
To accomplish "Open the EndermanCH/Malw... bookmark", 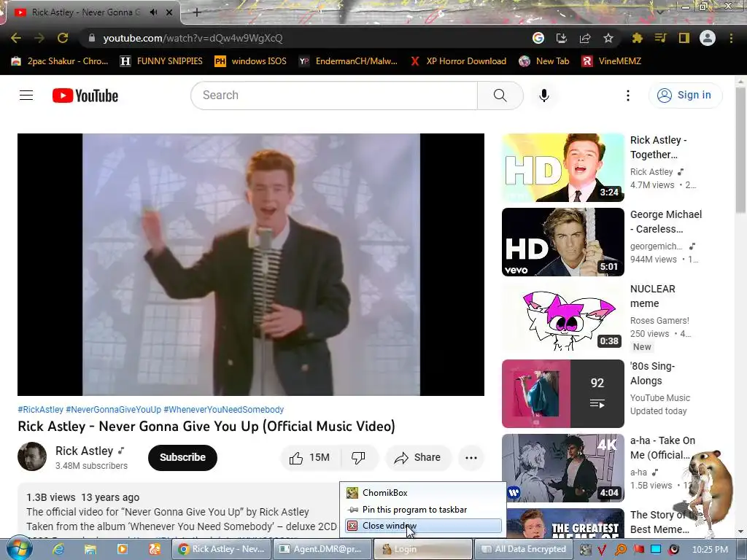I will pos(348,61).
